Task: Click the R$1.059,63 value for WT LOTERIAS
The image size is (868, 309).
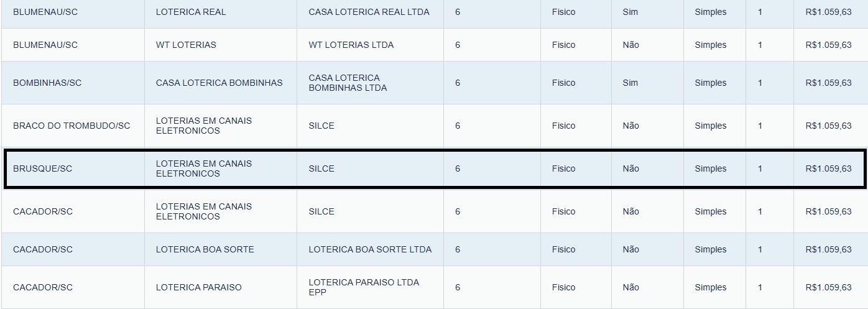Action: tap(828, 45)
